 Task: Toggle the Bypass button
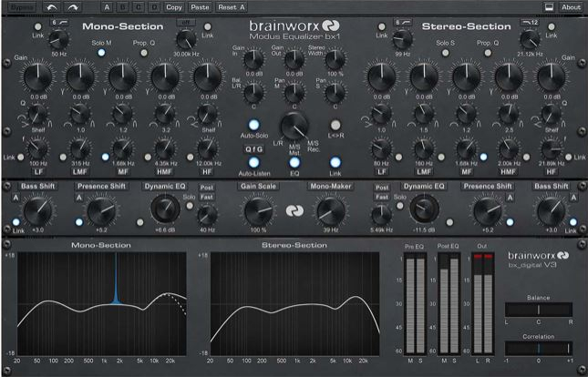22,7
